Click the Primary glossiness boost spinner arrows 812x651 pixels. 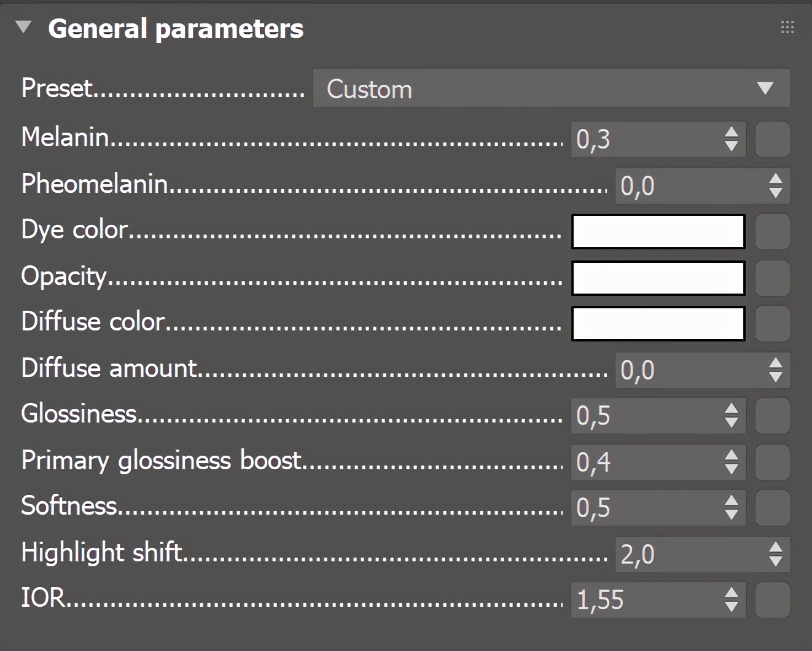(x=732, y=462)
